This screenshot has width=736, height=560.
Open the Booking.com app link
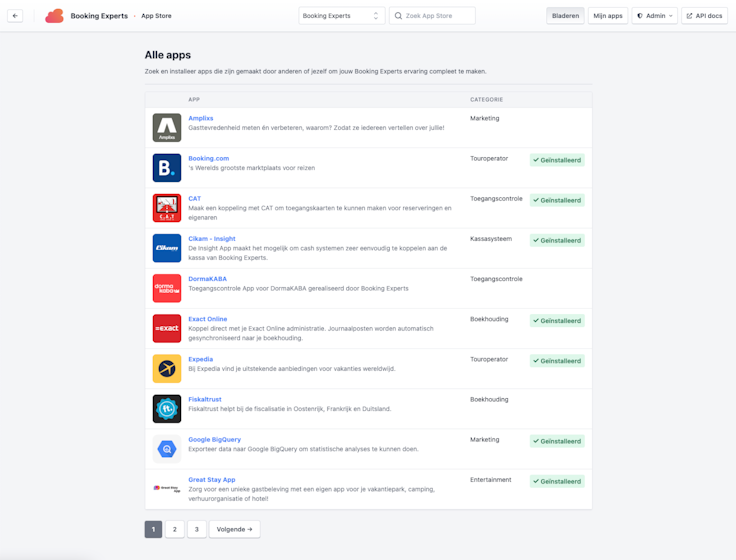pyautogui.click(x=208, y=158)
